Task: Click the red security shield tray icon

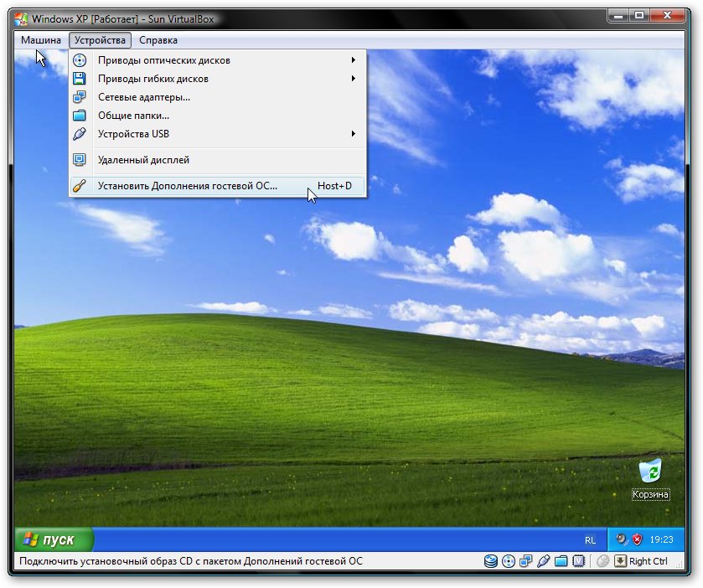Action: (x=637, y=539)
